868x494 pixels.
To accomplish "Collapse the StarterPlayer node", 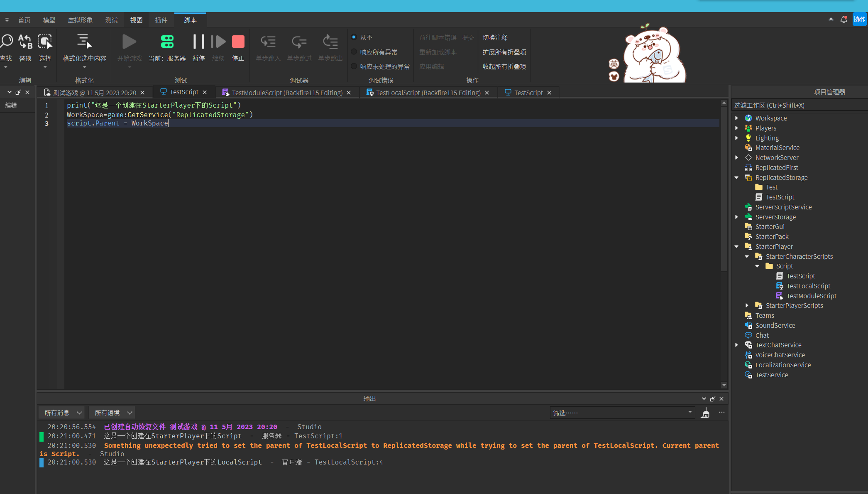I will [x=737, y=246].
